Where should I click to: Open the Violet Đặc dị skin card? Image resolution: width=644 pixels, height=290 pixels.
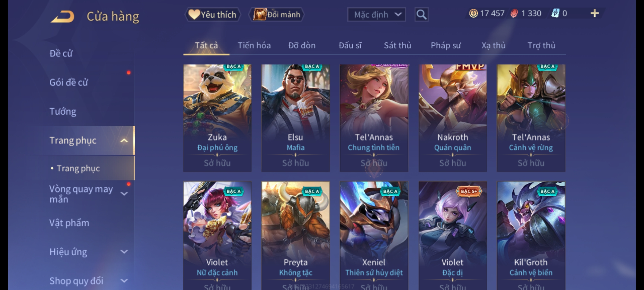[x=453, y=236]
